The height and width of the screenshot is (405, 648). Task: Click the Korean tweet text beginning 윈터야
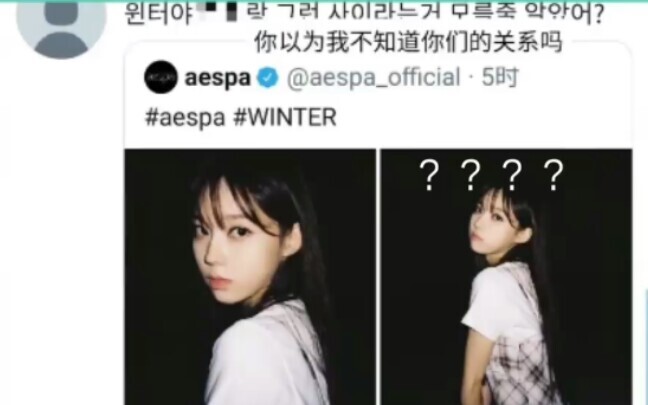[x=364, y=14]
